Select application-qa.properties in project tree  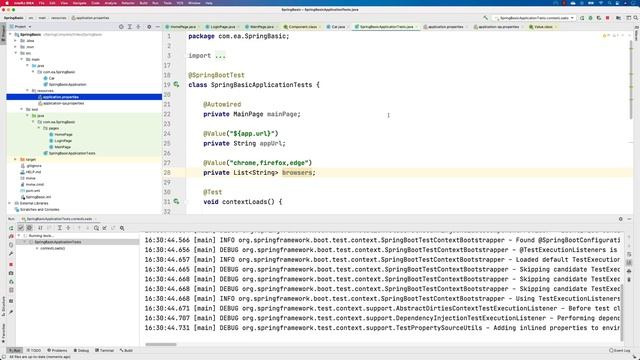(63, 103)
